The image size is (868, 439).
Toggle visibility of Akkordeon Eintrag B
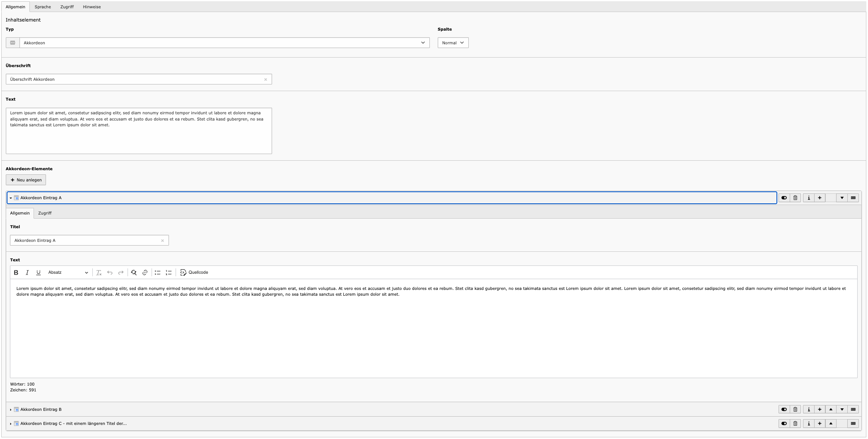[x=784, y=410]
